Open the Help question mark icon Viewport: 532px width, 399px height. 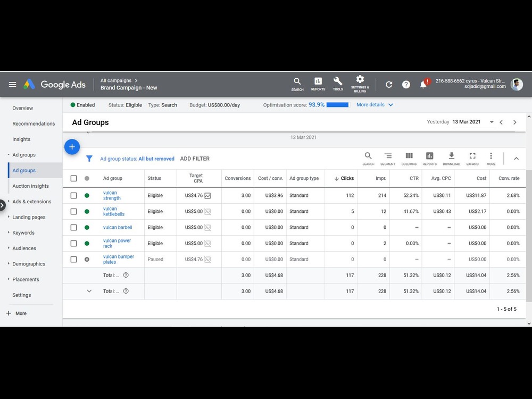point(406,85)
